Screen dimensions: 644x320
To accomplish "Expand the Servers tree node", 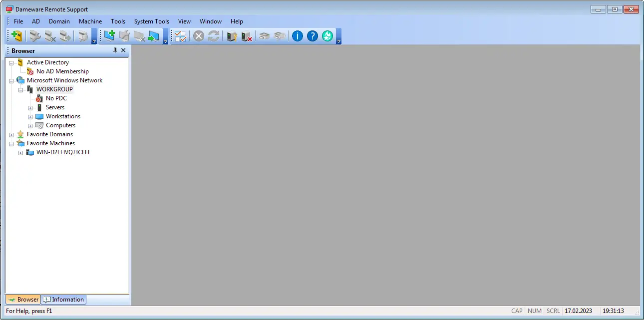I will click(x=30, y=107).
